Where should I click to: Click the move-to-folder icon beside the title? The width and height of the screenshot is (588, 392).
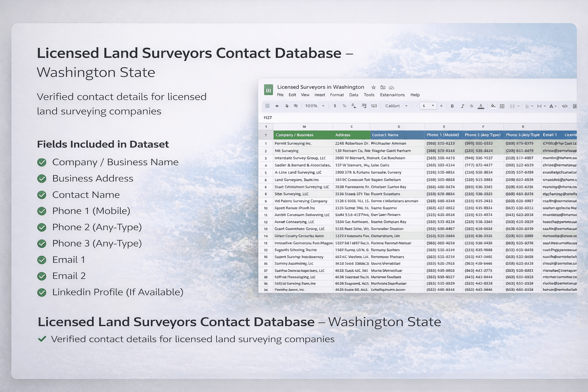click(383, 87)
